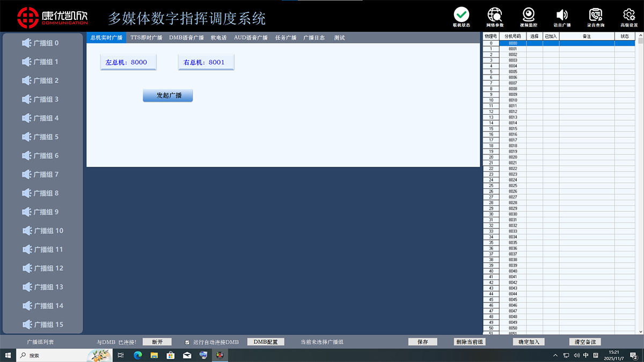644x362 pixels.
Task: Click the 清空备注 button
Action: [x=585, y=342]
